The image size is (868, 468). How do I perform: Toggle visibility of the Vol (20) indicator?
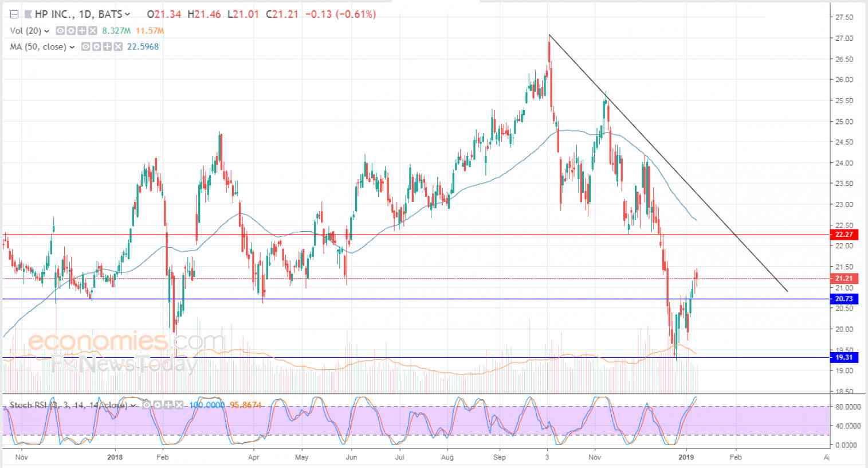60,30
